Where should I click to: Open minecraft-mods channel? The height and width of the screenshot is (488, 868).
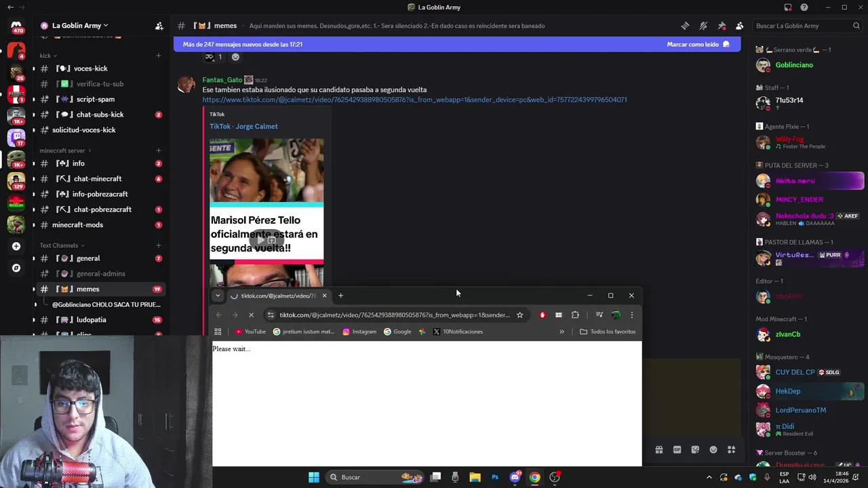click(x=100, y=225)
